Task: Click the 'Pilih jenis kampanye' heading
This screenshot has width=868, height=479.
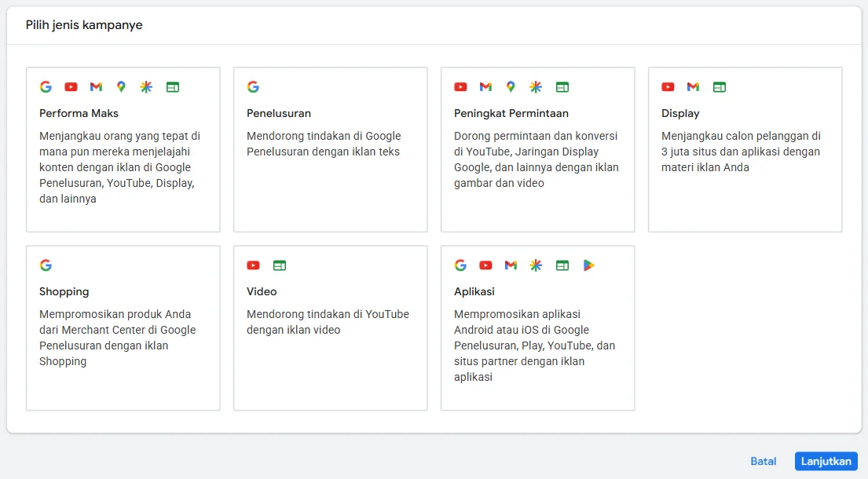Action: [84, 25]
